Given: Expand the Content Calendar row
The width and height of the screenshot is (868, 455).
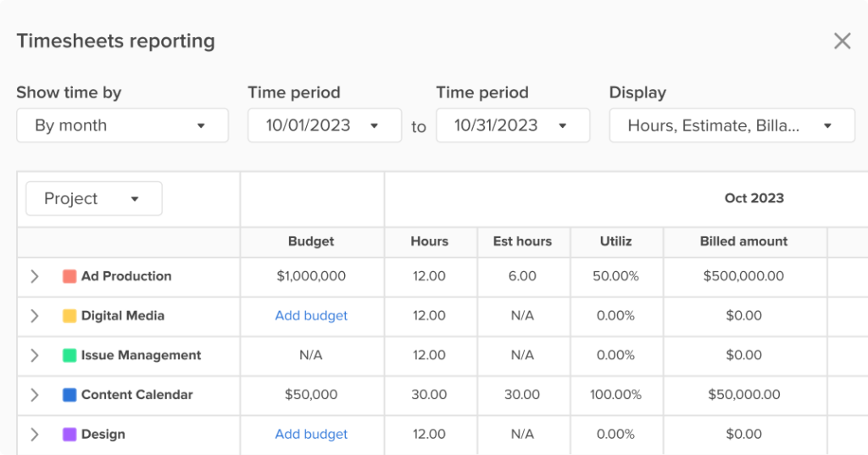Looking at the screenshot, I should pos(34,395).
